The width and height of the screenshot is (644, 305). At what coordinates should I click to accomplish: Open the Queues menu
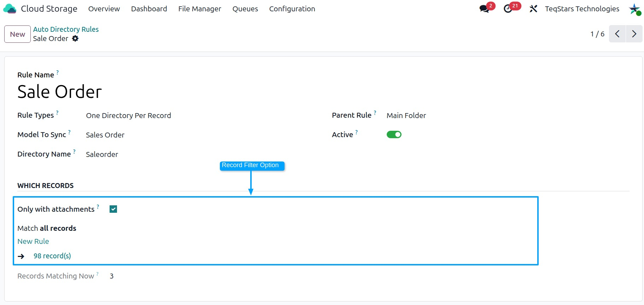point(245,9)
